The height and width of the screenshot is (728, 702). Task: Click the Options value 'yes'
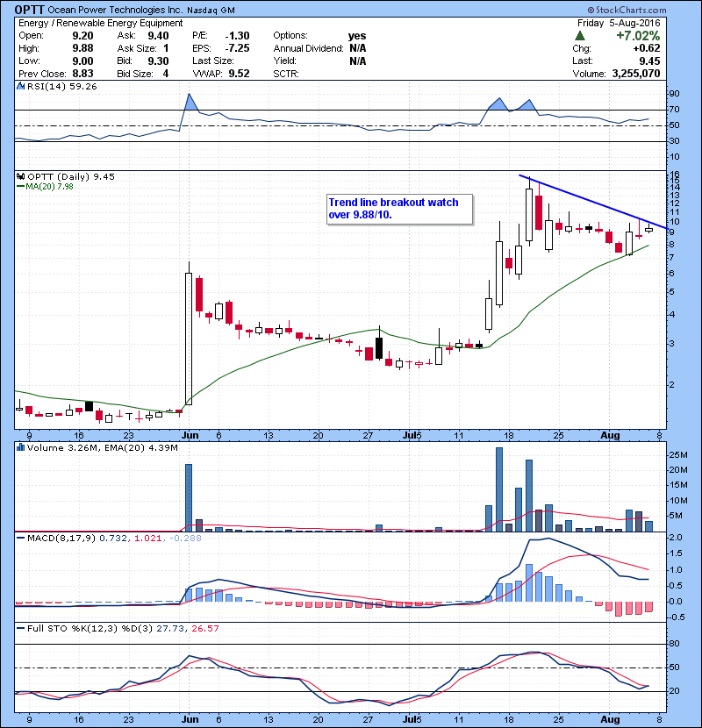point(357,36)
